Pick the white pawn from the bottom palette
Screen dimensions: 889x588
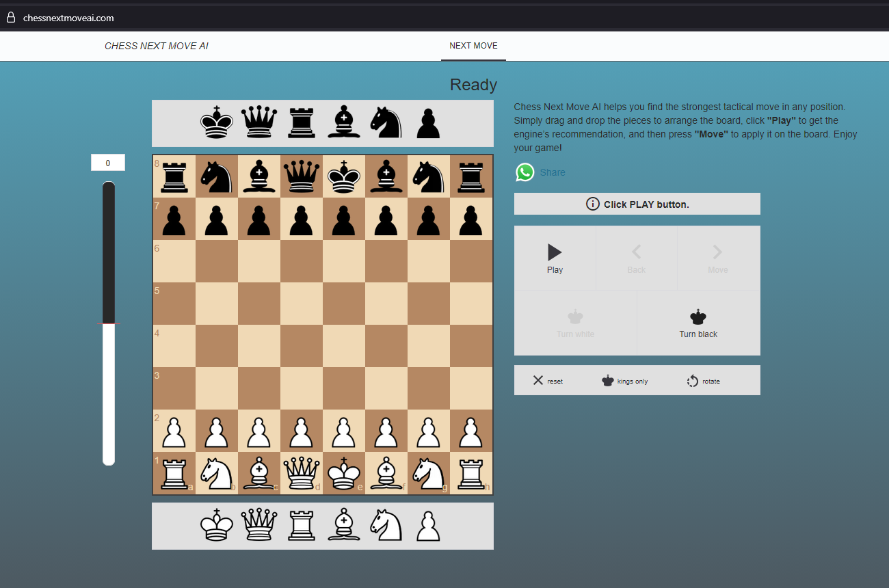pyautogui.click(x=428, y=525)
